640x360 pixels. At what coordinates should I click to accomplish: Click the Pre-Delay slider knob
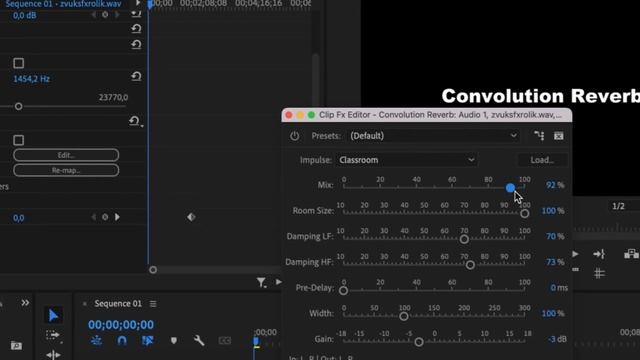[343, 291]
